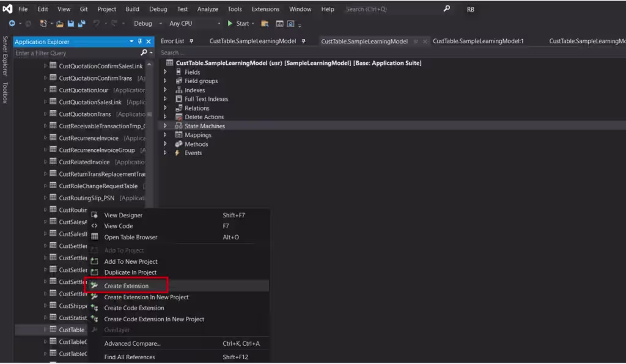Expand the Indexes node
Viewport: 626px width, 364px height.
165,90
